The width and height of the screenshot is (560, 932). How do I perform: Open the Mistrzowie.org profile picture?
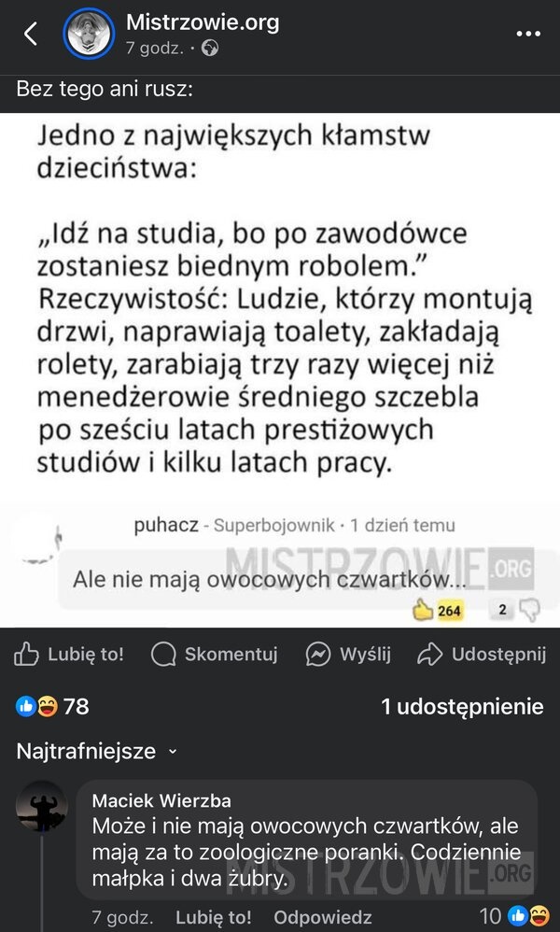(89, 34)
